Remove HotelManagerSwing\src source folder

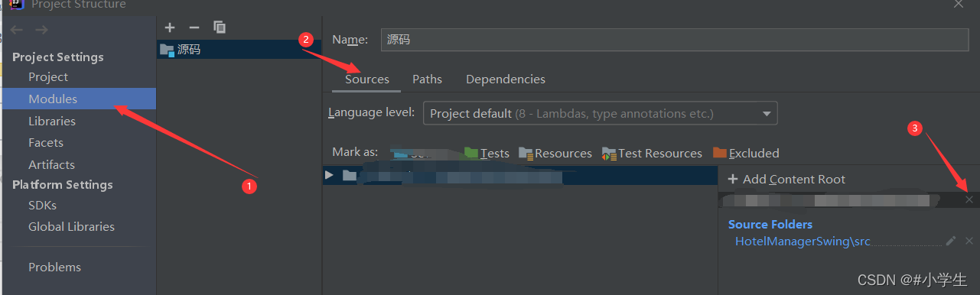click(x=969, y=241)
